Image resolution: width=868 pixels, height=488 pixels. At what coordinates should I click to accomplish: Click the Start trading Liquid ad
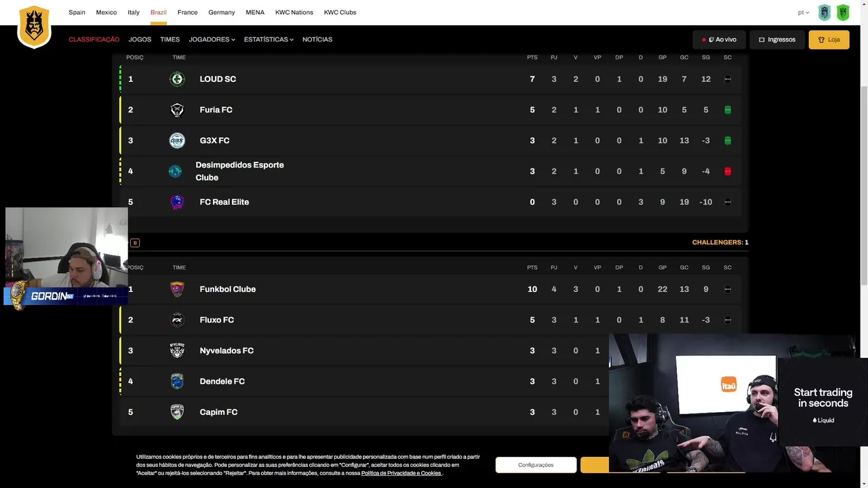click(823, 402)
